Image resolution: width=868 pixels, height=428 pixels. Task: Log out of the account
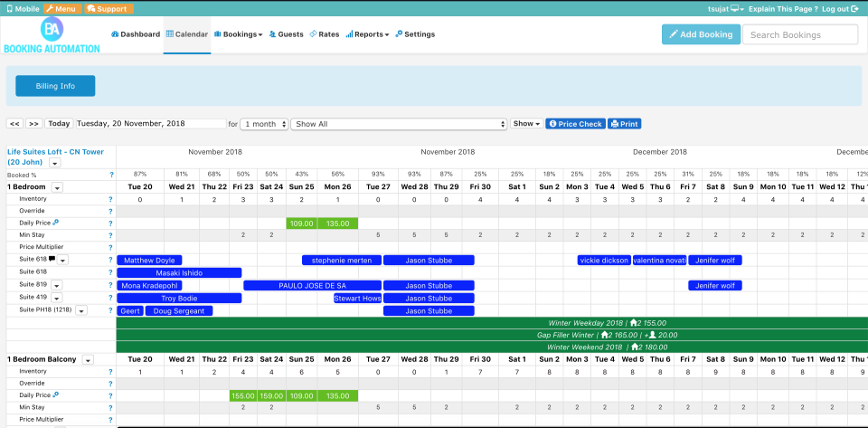point(840,9)
